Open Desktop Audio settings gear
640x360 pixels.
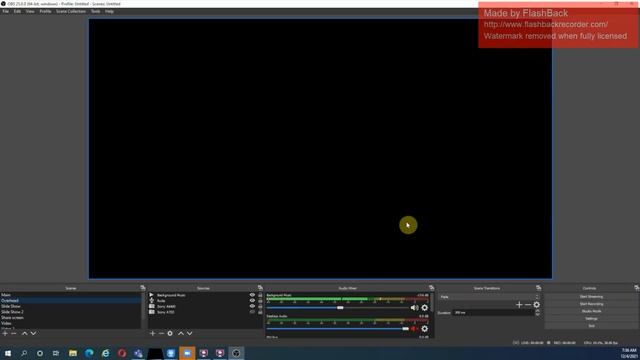(x=424, y=329)
